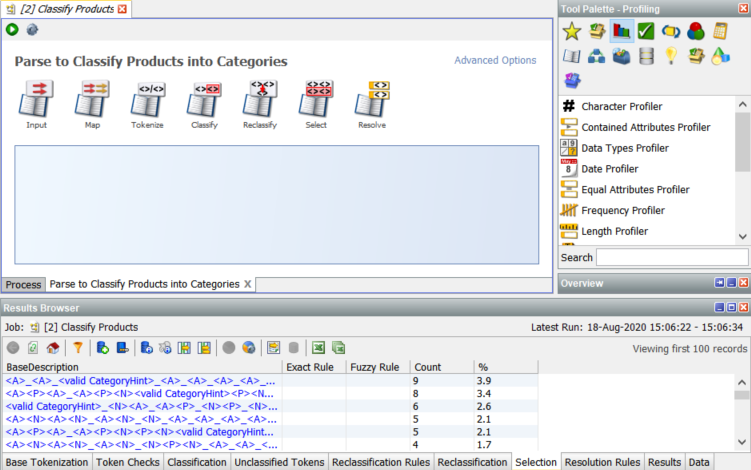Export results using the Excel icon
The image size is (751, 470).
pos(318,348)
